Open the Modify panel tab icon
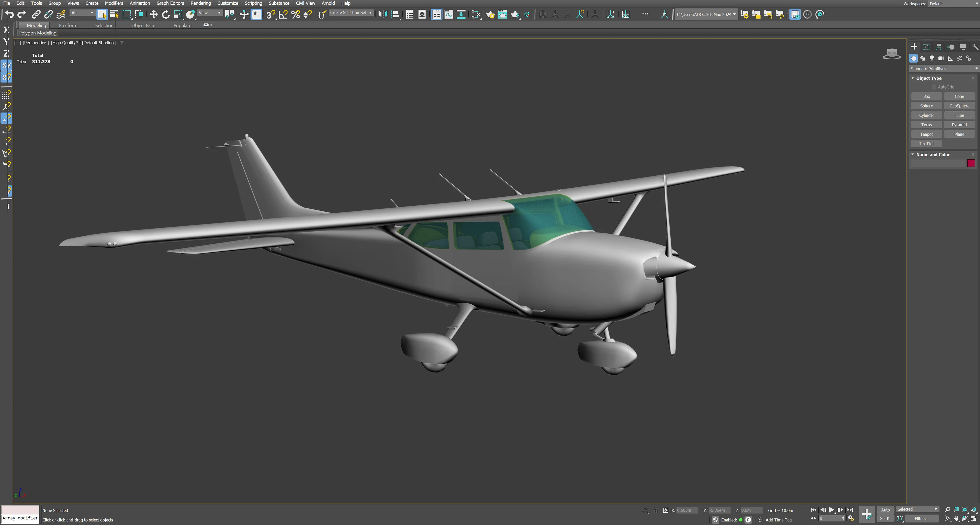This screenshot has width=980, height=525. pos(926,47)
